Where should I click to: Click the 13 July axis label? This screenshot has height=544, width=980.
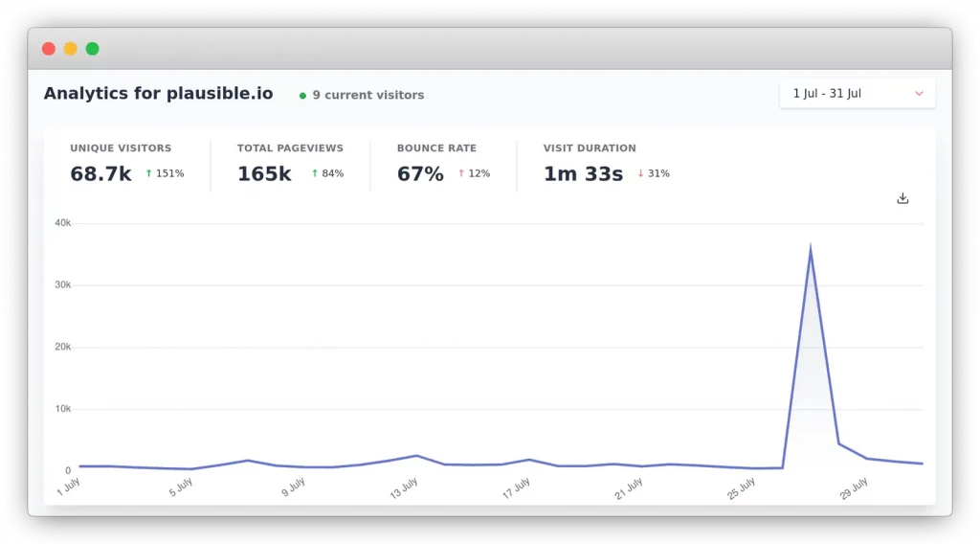click(x=403, y=488)
